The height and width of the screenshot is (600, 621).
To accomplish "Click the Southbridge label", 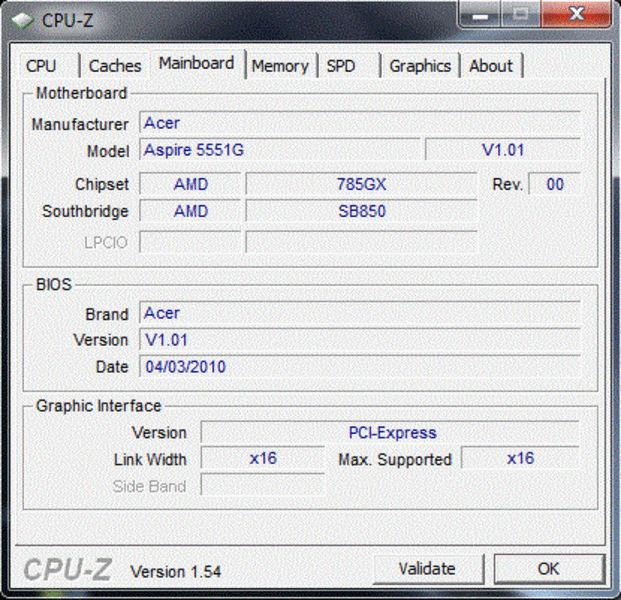I will pos(85,211).
